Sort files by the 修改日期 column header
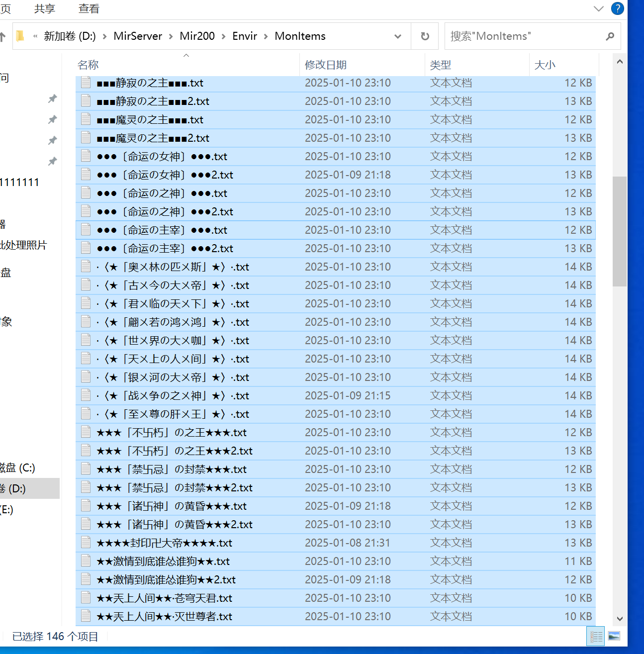The height and width of the screenshot is (654, 644). click(x=326, y=65)
